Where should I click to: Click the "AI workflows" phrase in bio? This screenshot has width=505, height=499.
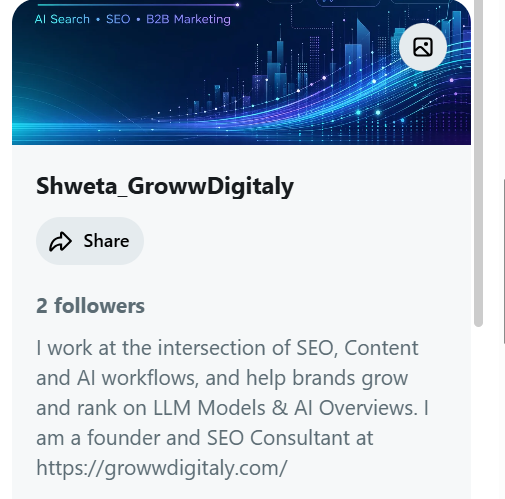coord(138,378)
